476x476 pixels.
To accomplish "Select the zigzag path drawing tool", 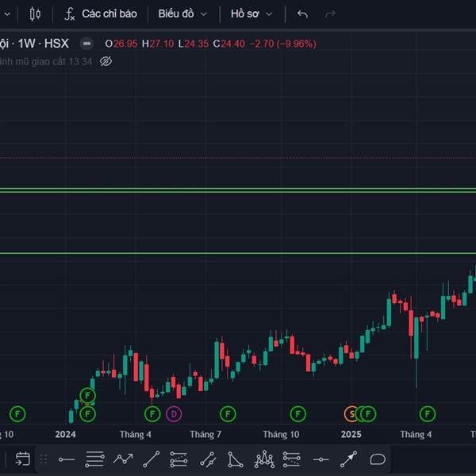I will coord(123,459).
